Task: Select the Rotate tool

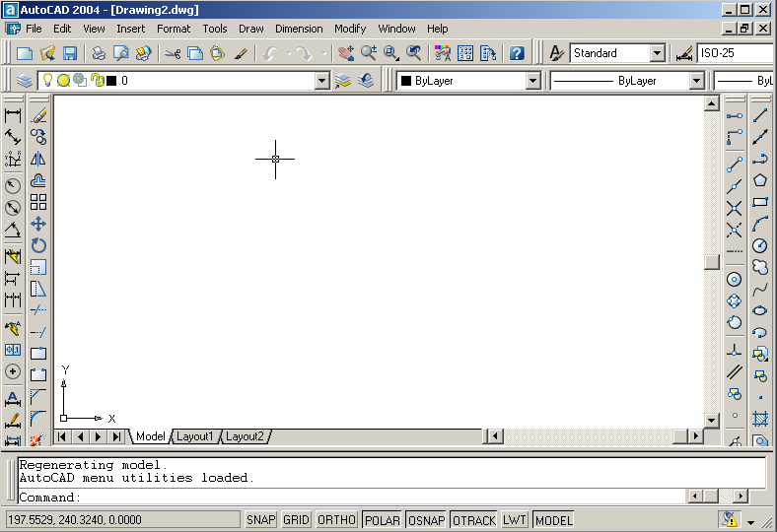Action: tap(38, 245)
